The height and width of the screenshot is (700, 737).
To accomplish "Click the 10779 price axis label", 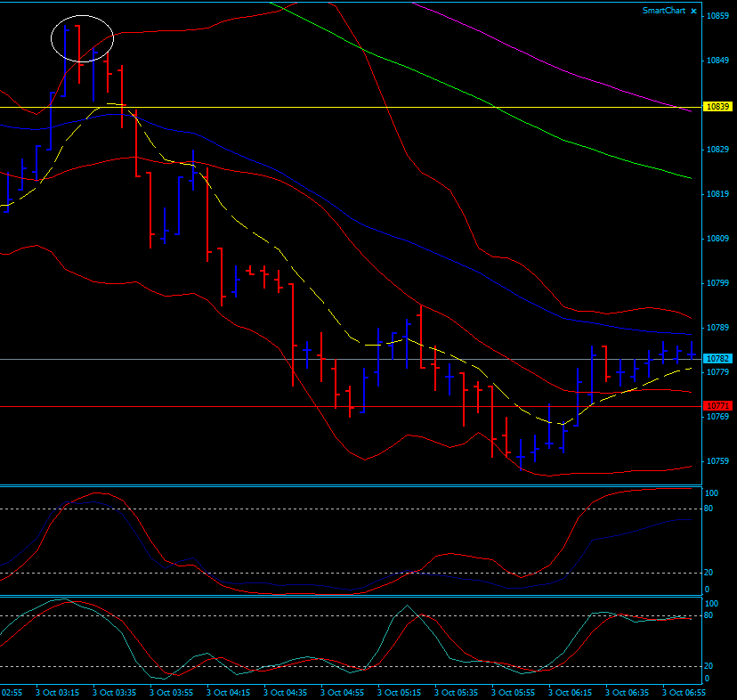I will point(717,372).
